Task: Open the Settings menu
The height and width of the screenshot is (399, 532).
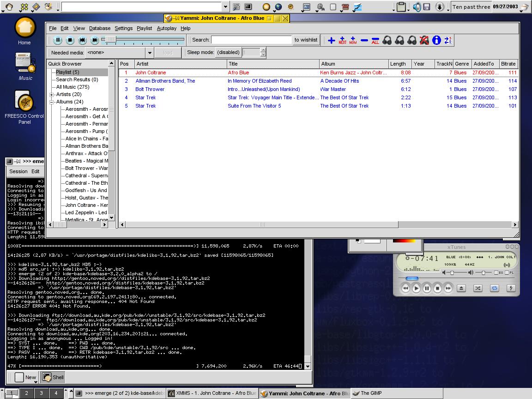Action: [123, 29]
